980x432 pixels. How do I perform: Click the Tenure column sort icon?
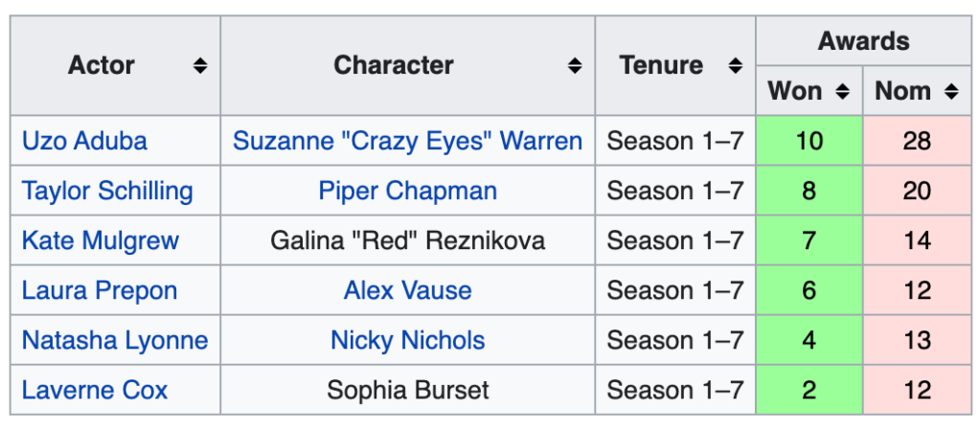[735, 66]
